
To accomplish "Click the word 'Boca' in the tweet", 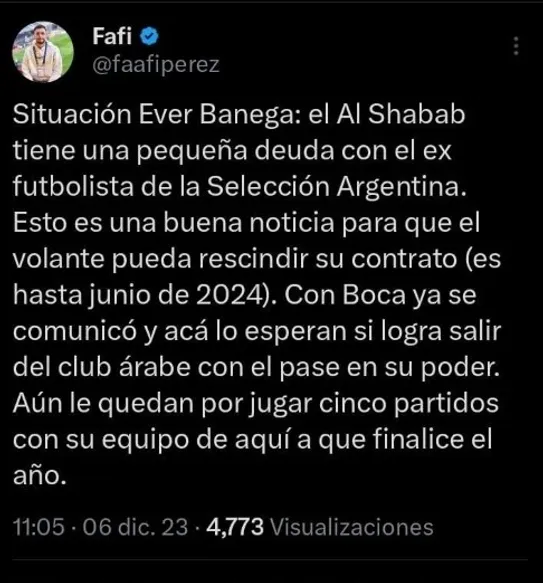I will coord(374,295).
